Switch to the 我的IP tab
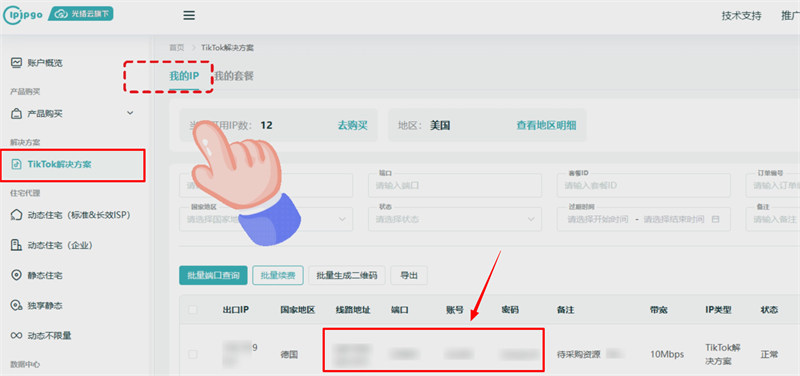This screenshot has height=376, width=800. pos(184,77)
